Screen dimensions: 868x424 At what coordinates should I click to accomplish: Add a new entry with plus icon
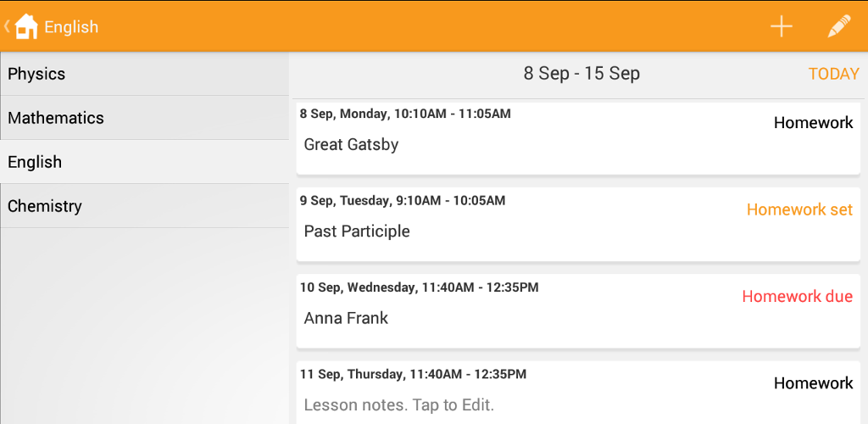(781, 26)
